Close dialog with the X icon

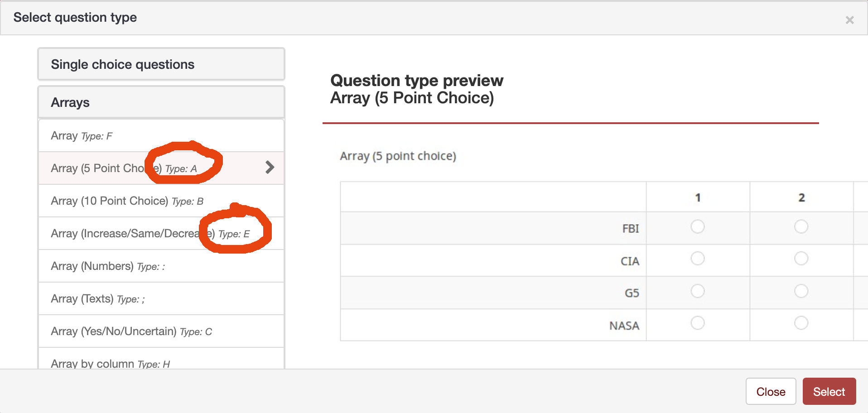pyautogui.click(x=849, y=20)
